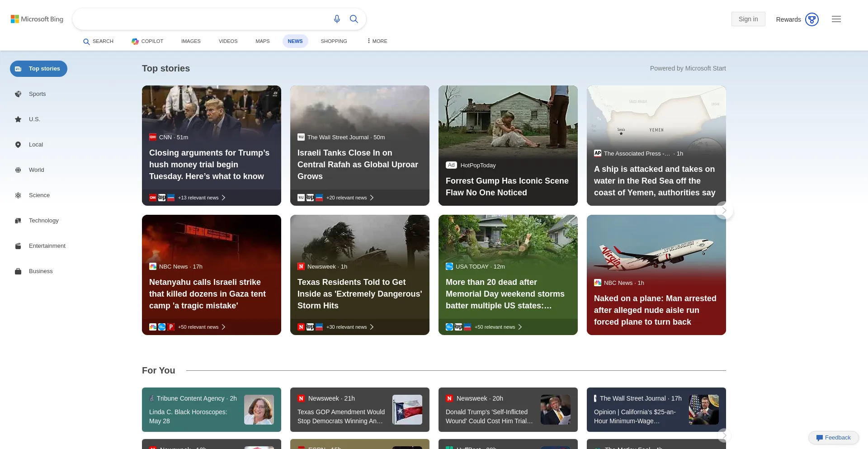The height and width of the screenshot is (449, 868).
Task: Click the Powered by Microsoft Start text
Action: (x=688, y=68)
